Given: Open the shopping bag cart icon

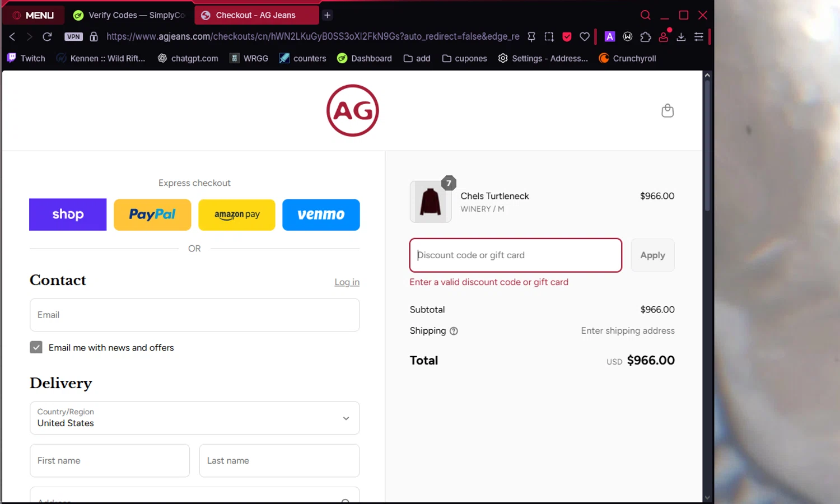Looking at the screenshot, I should point(668,110).
